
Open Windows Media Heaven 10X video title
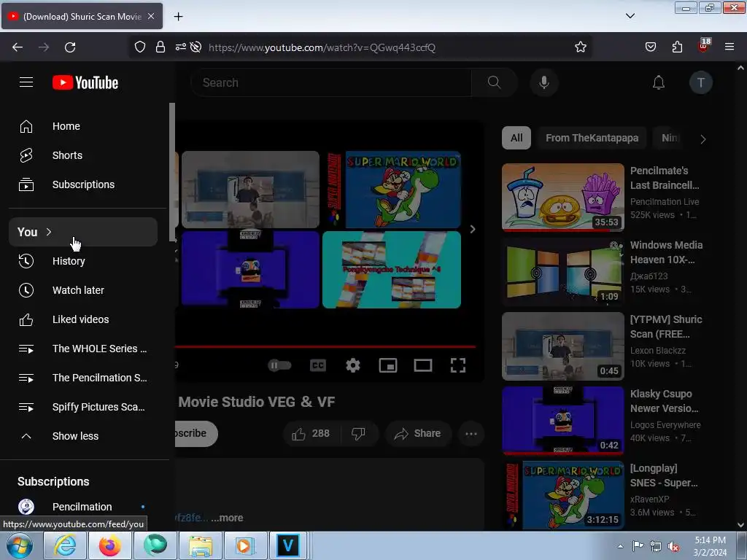[666, 252]
